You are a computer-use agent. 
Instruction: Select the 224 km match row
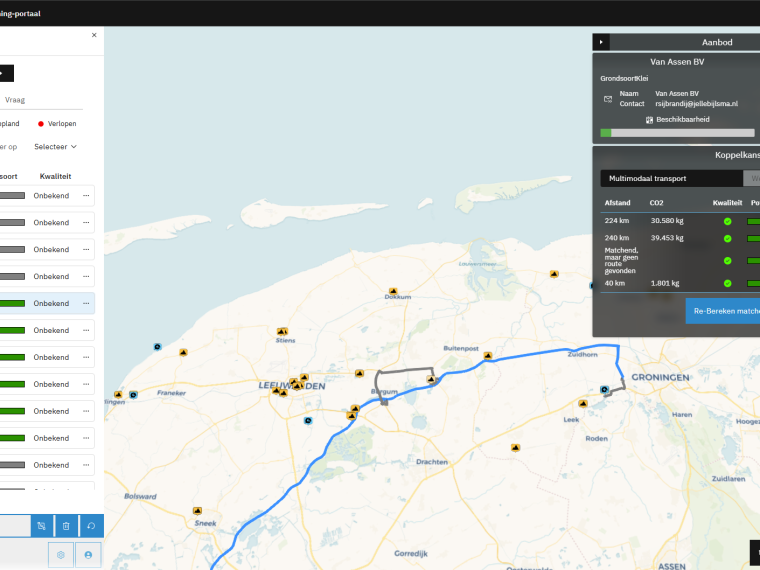680,221
